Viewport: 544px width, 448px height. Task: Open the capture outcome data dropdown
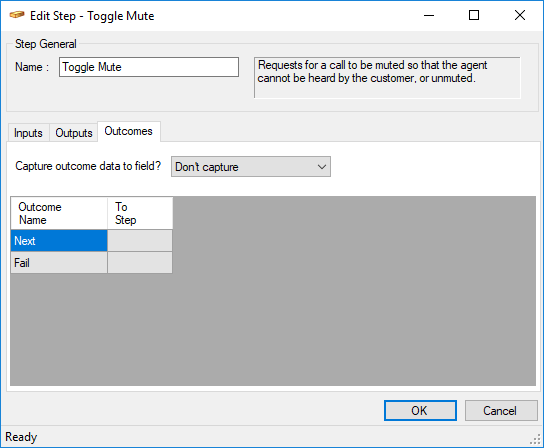click(251, 167)
